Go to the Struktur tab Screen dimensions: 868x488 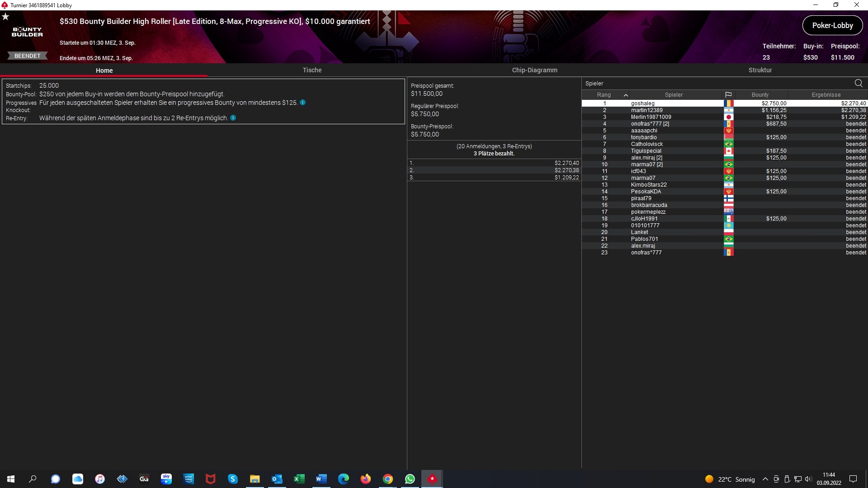point(760,70)
